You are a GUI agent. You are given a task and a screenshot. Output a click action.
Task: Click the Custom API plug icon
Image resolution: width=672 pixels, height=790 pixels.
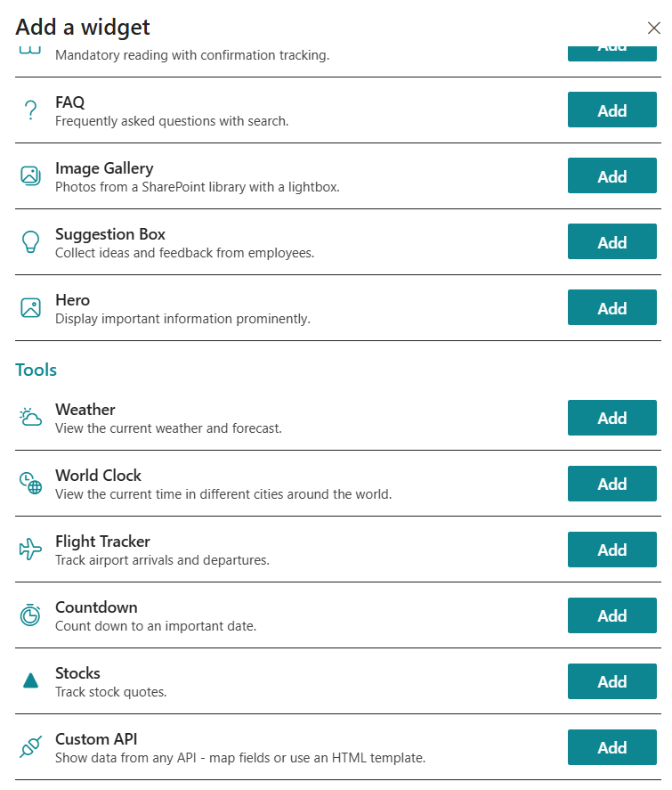coord(30,746)
